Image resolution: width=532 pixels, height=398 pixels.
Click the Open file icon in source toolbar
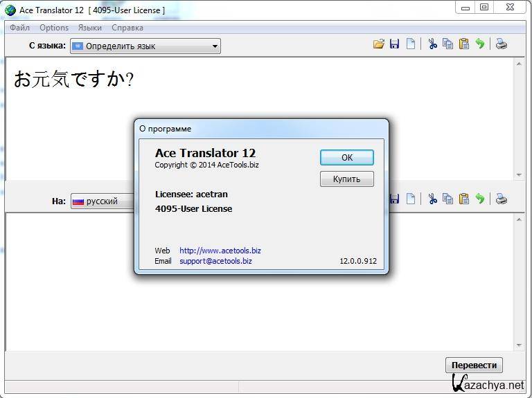click(x=378, y=44)
